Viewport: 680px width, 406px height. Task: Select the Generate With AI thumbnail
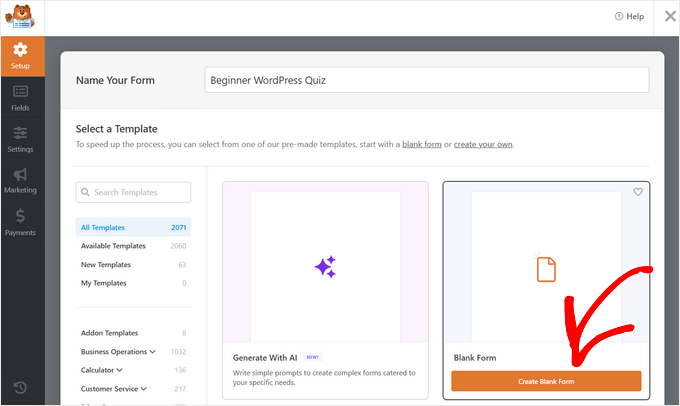[x=325, y=265]
